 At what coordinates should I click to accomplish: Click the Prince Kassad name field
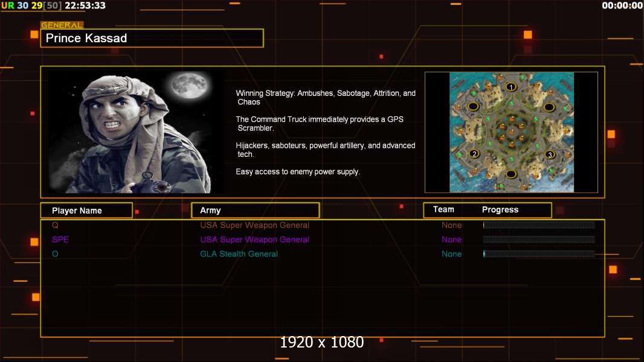(x=152, y=38)
